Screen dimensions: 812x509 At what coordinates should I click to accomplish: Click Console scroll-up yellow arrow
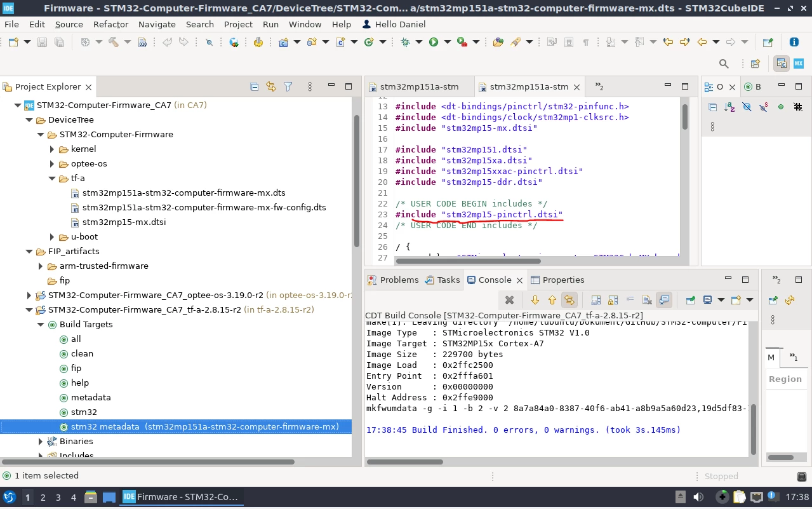click(x=552, y=300)
